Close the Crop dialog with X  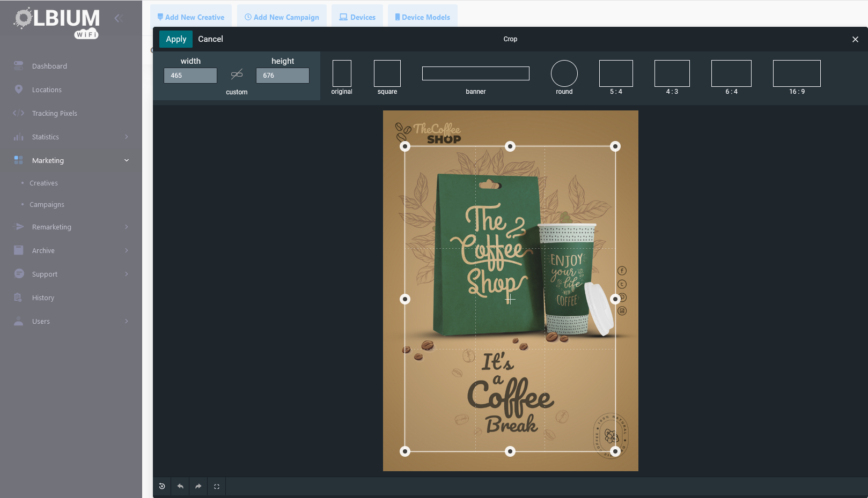tap(855, 39)
